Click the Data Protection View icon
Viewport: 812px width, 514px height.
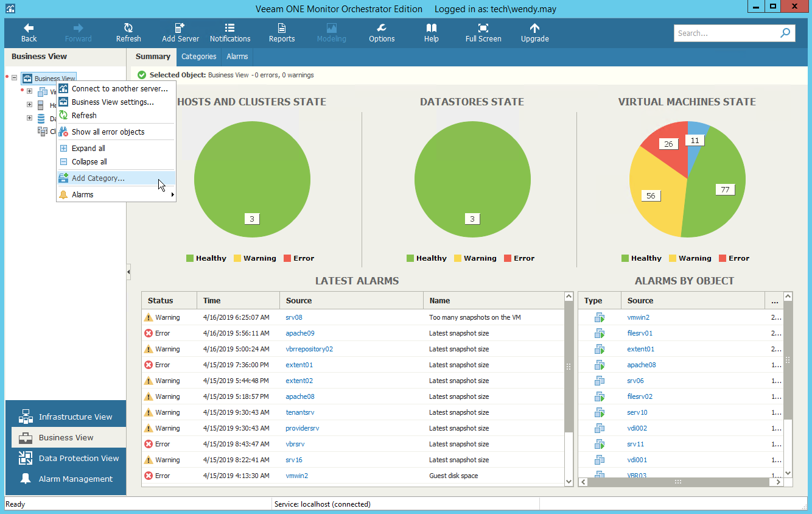tap(26, 459)
